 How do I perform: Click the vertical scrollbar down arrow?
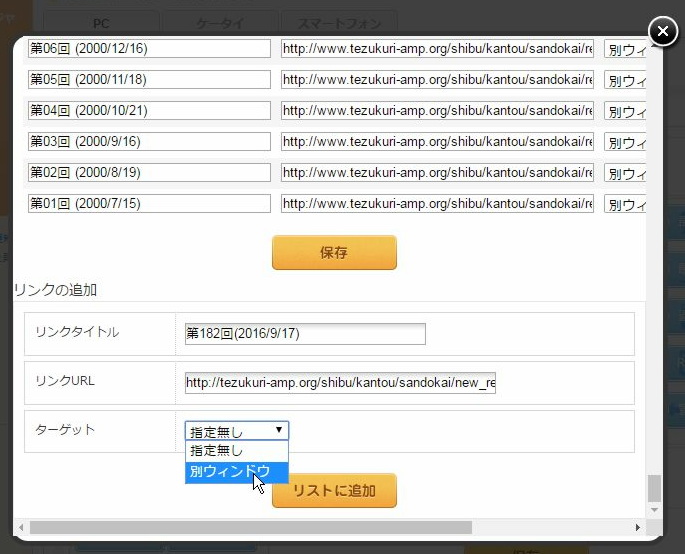(x=655, y=510)
